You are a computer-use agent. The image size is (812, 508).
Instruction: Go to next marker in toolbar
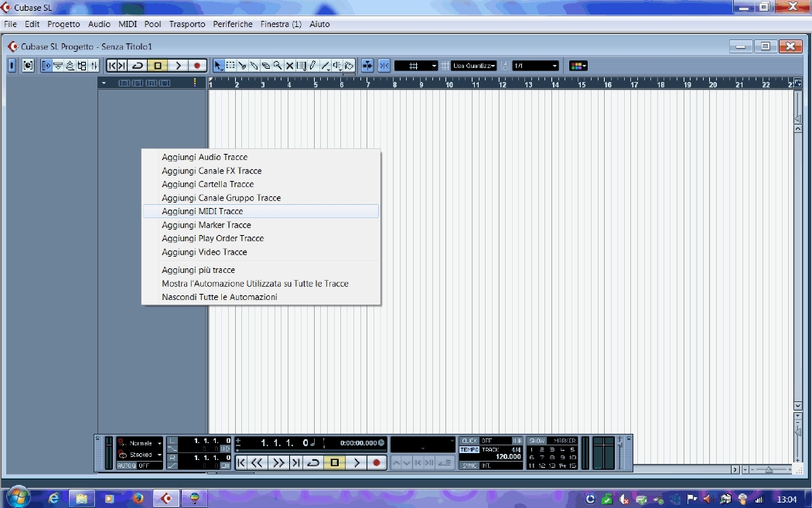tap(122, 66)
